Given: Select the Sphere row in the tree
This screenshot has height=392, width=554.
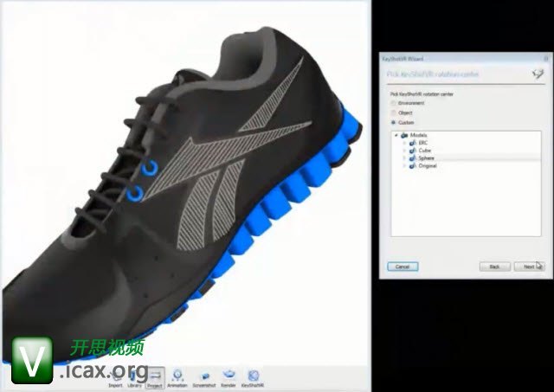Looking at the screenshot, I should pyautogui.click(x=466, y=158).
